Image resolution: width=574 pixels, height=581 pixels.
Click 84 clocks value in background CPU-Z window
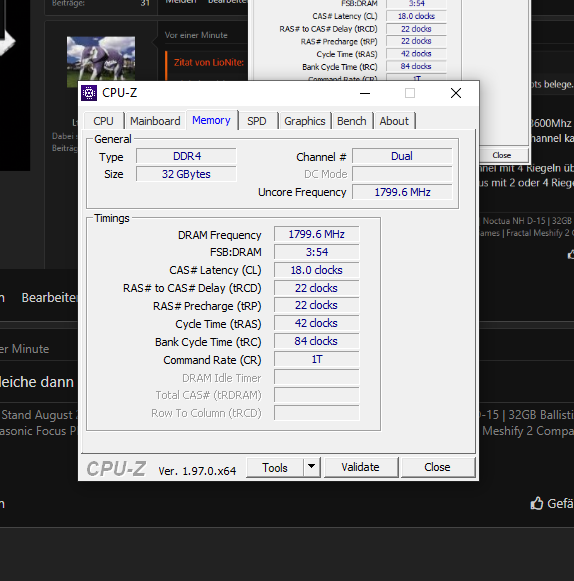[x=416, y=66]
